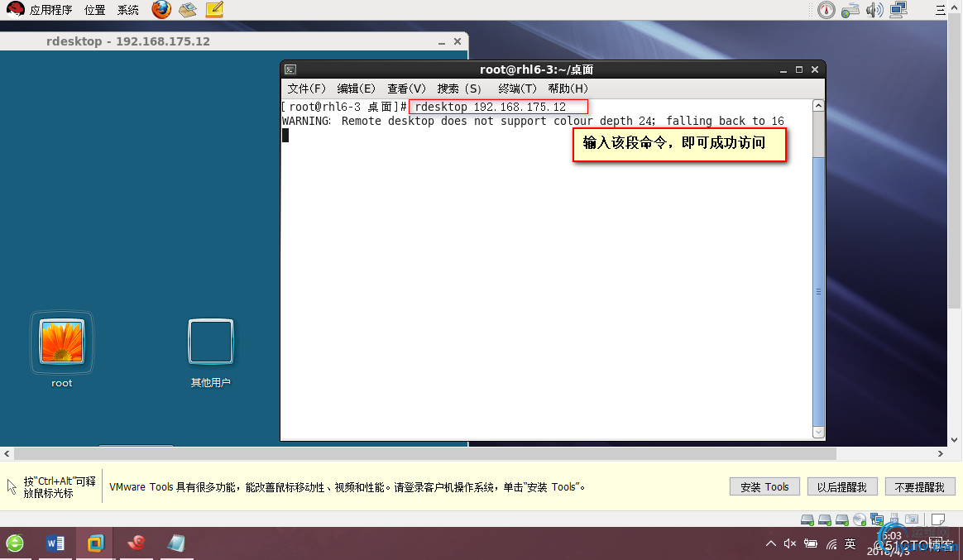Click the network computers applet
963x560 pixels.
pyautogui.click(x=898, y=10)
